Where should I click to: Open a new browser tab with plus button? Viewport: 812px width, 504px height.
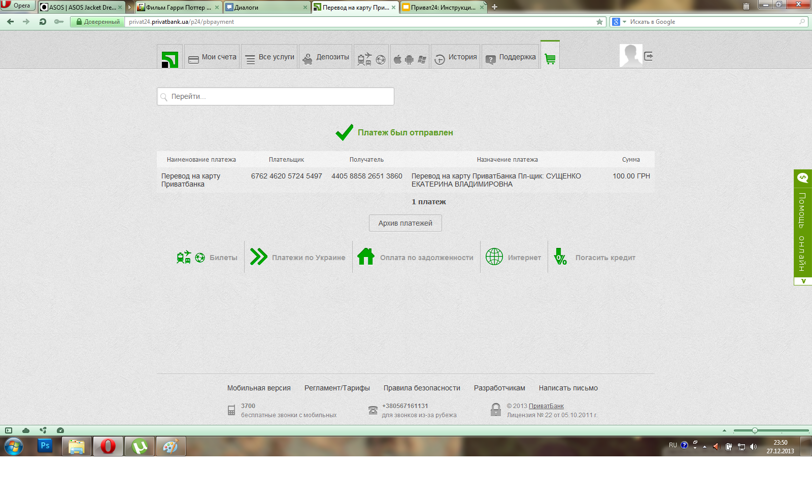[x=494, y=7]
